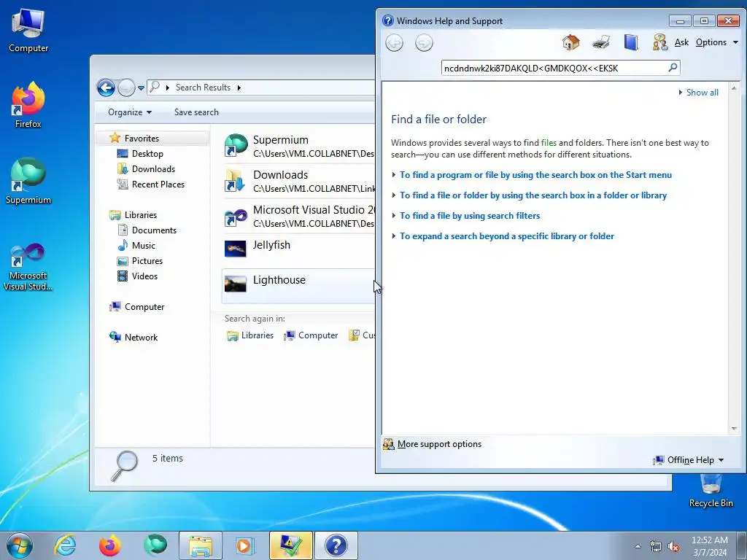This screenshot has height=560, width=747.
Task: Click the muted volume tray icon
Action: tap(673, 547)
